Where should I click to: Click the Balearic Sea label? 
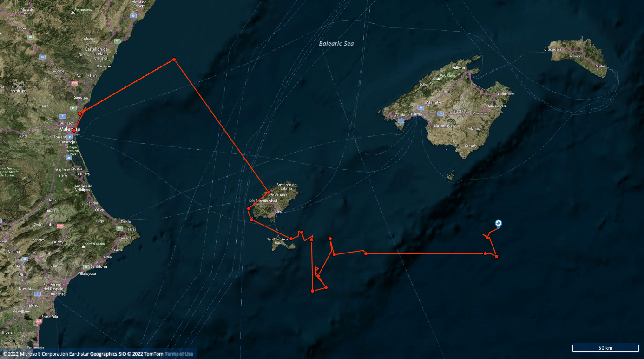(x=336, y=43)
